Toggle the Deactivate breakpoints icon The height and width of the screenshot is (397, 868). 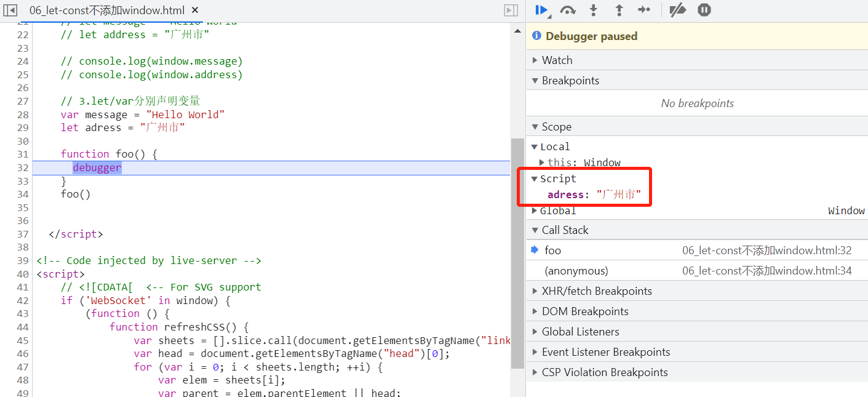(x=677, y=10)
